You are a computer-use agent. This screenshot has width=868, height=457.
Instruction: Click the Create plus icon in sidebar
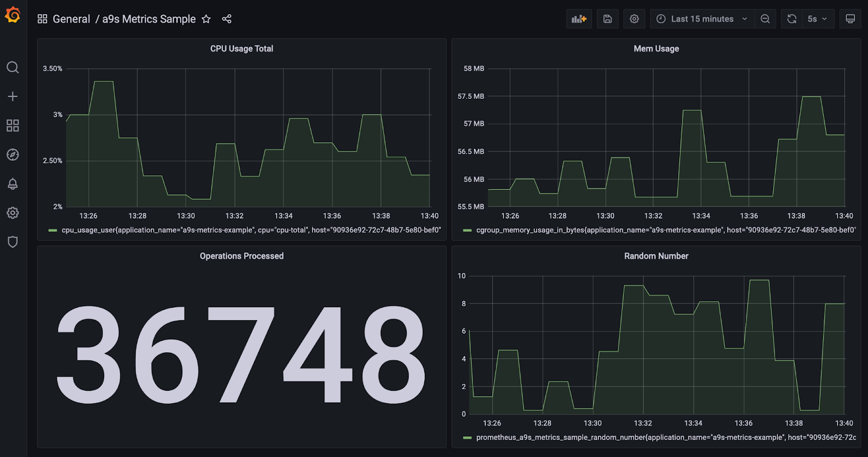pos(12,97)
